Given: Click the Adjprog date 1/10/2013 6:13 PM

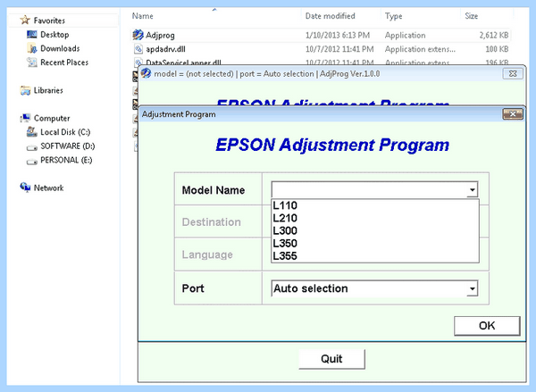Looking at the screenshot, I should pyautogui.click(x=338, y=35).
